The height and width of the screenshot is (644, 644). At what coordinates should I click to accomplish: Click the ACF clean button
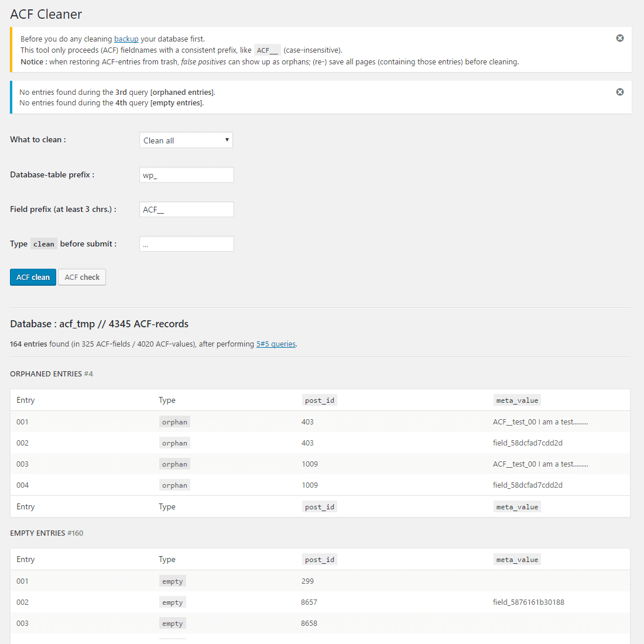[33, 278]
